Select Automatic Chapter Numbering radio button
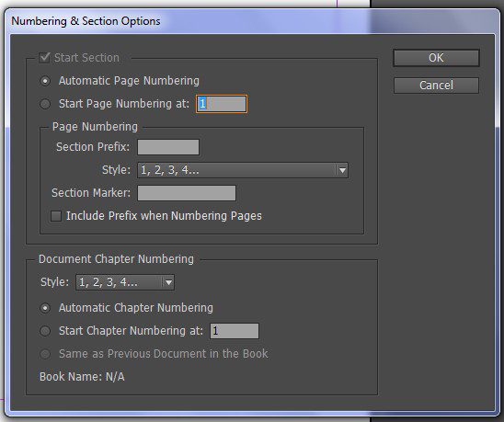Viewport: 504px width, 422px height. (x=45, y=308)
